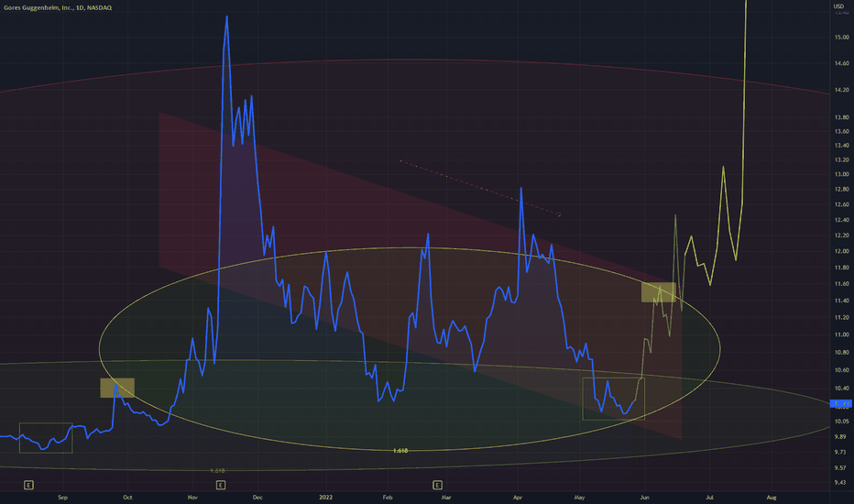Click the 15.00 price axis label
Screen dimensions: 854x504
(841, 37)
